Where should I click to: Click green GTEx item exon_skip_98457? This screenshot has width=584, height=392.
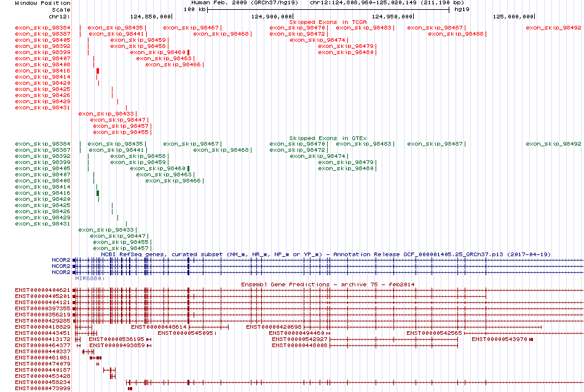(120, 248)
